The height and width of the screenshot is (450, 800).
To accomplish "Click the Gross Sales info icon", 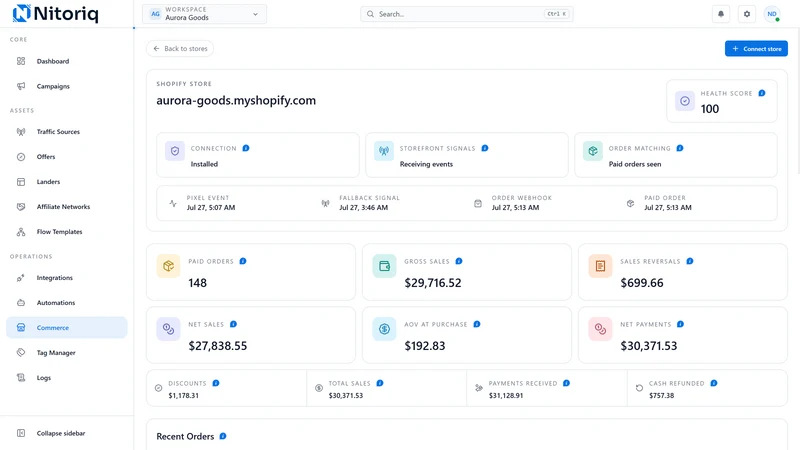I will click(x=459, y=261).
